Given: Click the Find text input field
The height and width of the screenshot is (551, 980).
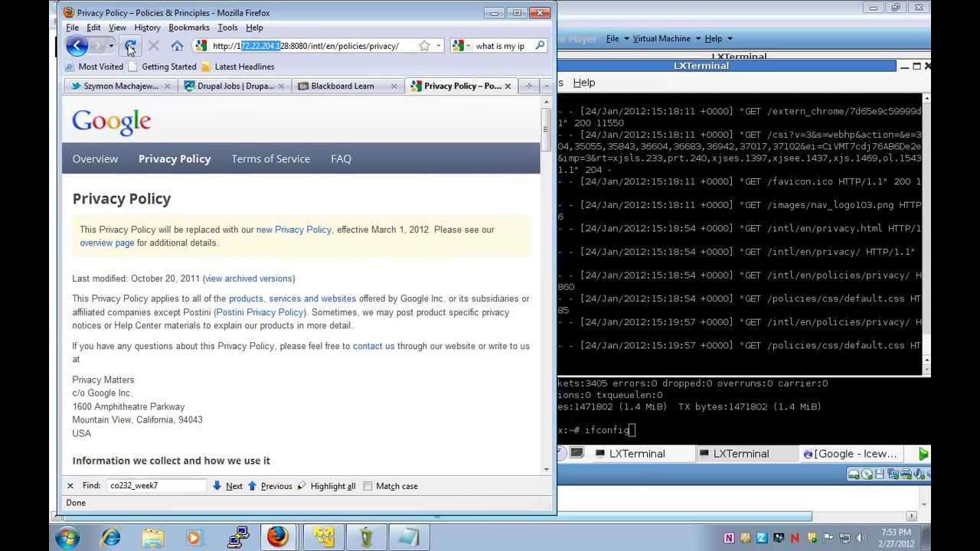Looking at the screenshot, I should [x=156, y=486].
